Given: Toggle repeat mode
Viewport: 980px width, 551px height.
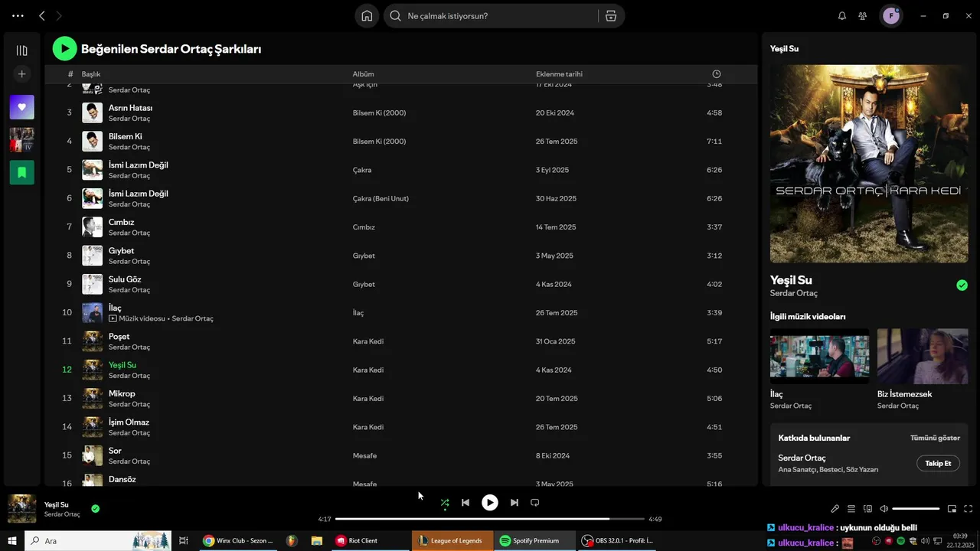Looking at the screenshot, I should [x=535, y=503].
